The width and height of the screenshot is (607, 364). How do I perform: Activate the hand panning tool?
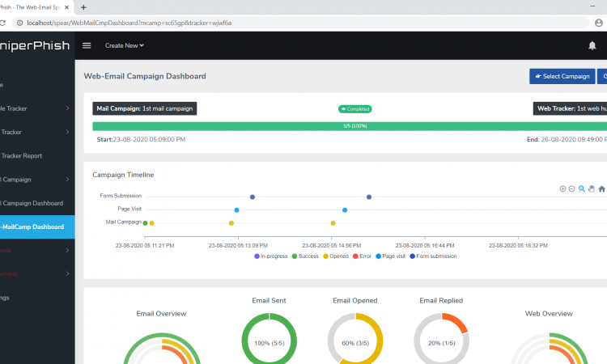(x=591, y=188)
